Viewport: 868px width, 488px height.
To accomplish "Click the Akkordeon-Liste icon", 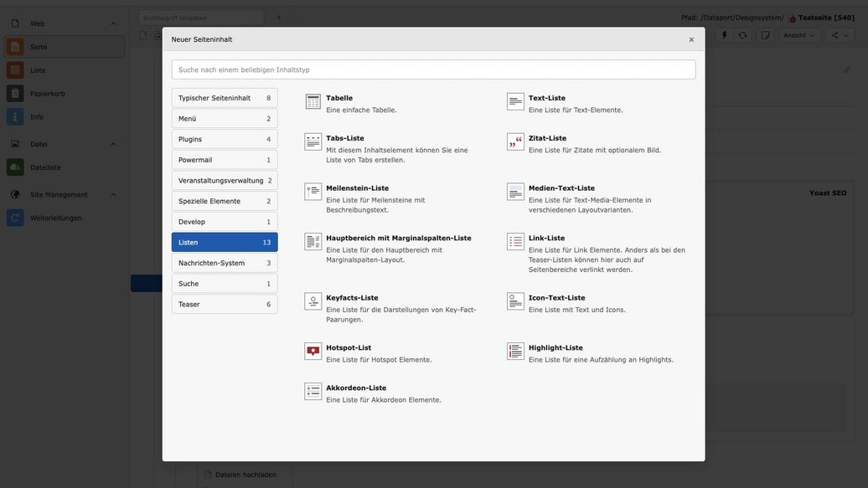I will click(x=313, y=392).
